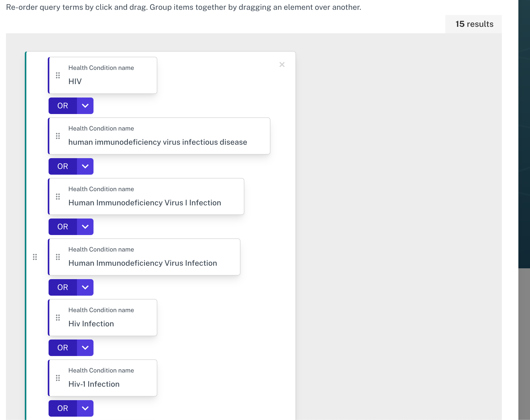Open the OR chevron under Human Immunodeficiency Virus I Infection
The height and width of the screenshot is (420, 530).
85,227
